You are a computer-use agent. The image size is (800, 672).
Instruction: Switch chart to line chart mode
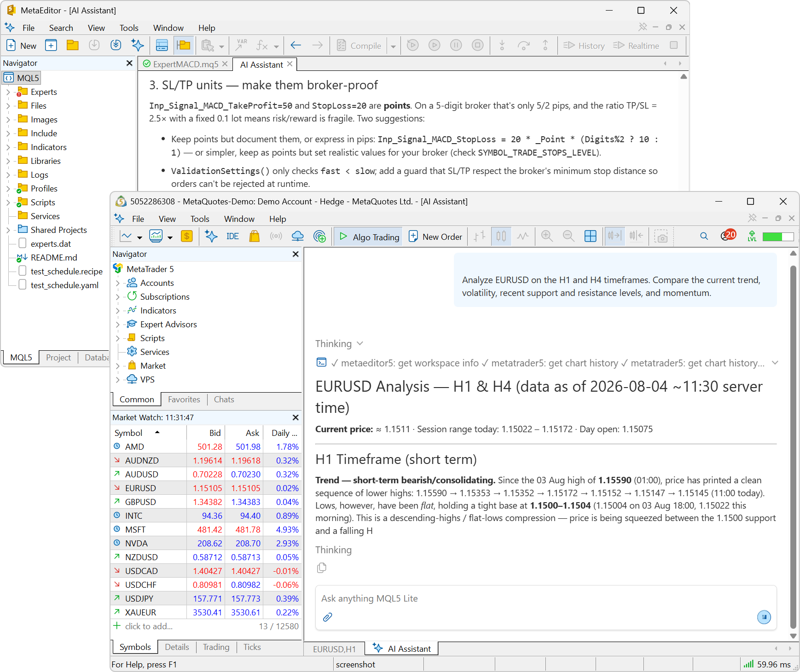(523, 236)
